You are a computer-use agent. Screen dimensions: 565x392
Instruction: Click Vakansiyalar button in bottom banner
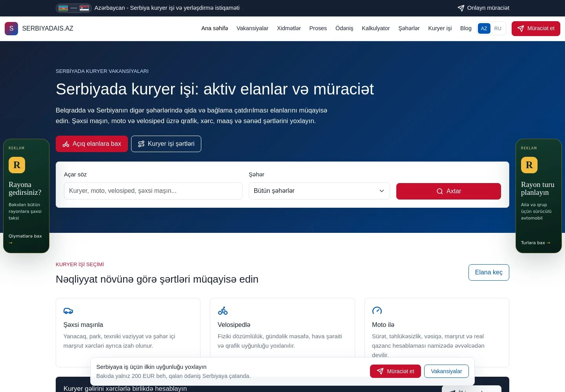[447, 371]
